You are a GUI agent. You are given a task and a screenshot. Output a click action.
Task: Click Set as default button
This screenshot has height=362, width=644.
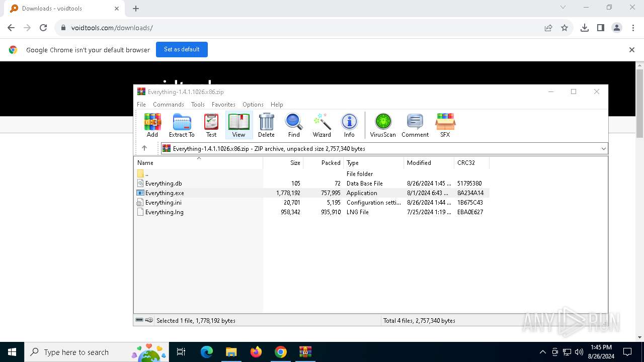[182, 49]
